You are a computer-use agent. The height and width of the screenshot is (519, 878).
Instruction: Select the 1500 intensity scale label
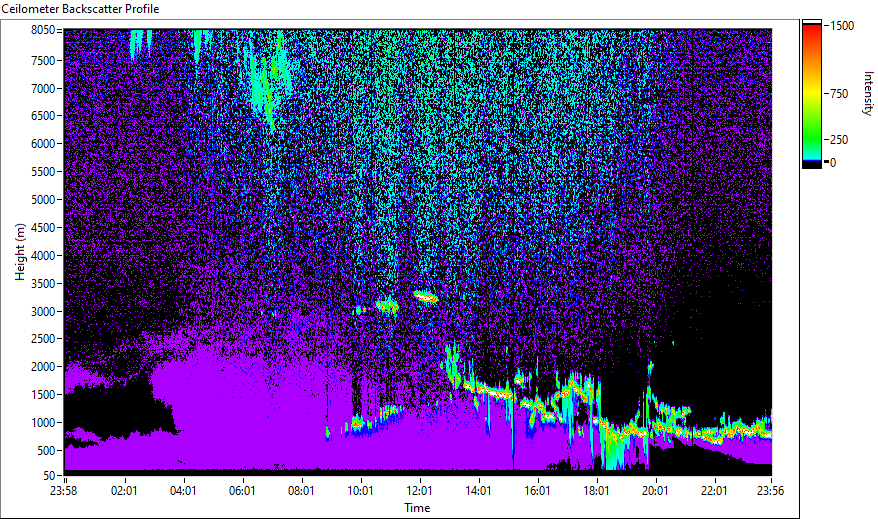[842, 26]
